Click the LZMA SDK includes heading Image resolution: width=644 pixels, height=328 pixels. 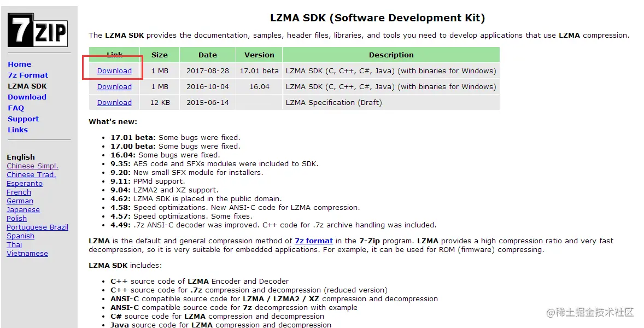click(x=125, y=266)
